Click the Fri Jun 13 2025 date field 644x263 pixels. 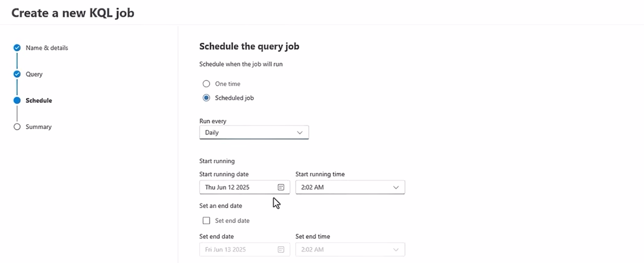point(244,249)
